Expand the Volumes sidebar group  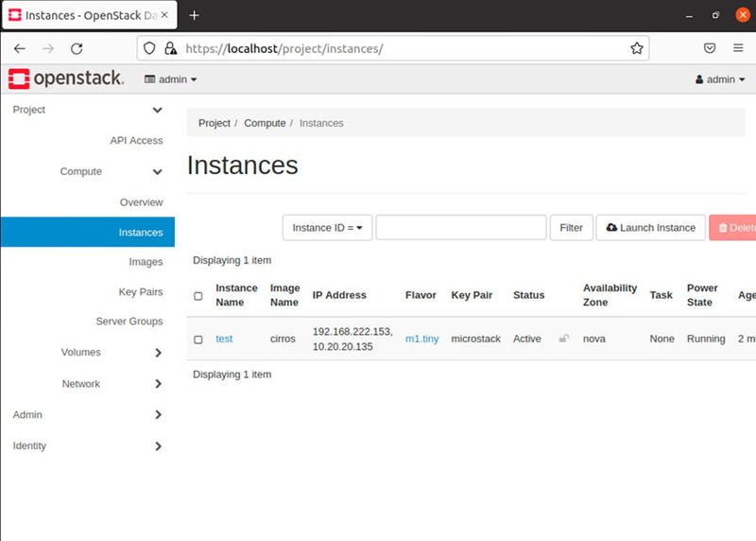tap(111, 352)
